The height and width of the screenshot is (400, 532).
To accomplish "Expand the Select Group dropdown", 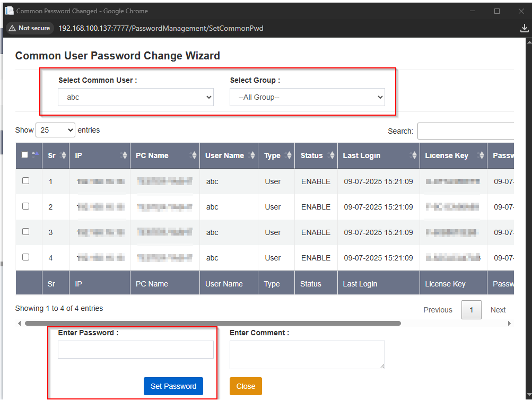I will [307, 97].
